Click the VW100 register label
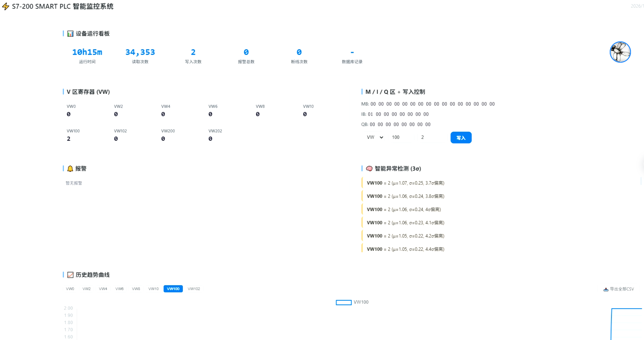The image size is (644, 340). coord(73,131)
